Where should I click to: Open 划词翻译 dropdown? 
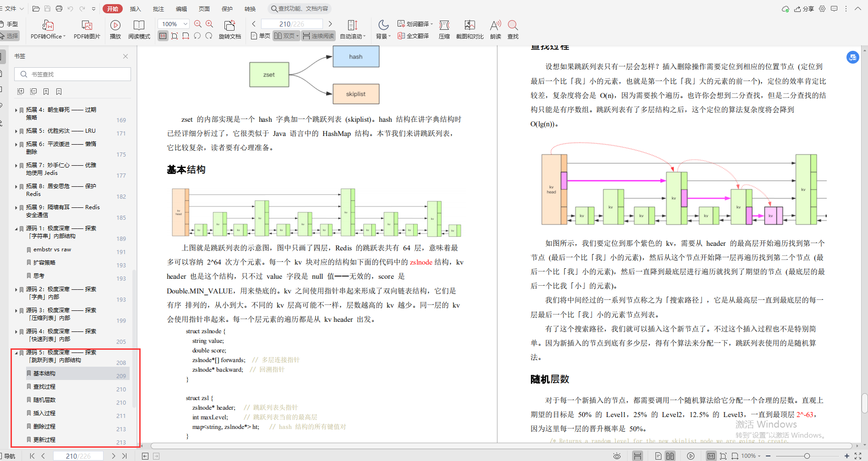point(415,24)
